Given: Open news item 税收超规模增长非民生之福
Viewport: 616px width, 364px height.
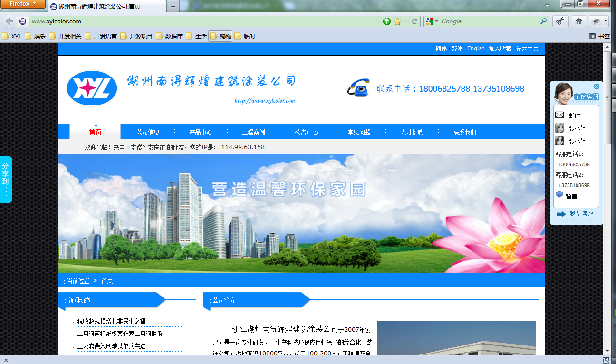Looking at the screenshot, I should click(x=111, y=321).
